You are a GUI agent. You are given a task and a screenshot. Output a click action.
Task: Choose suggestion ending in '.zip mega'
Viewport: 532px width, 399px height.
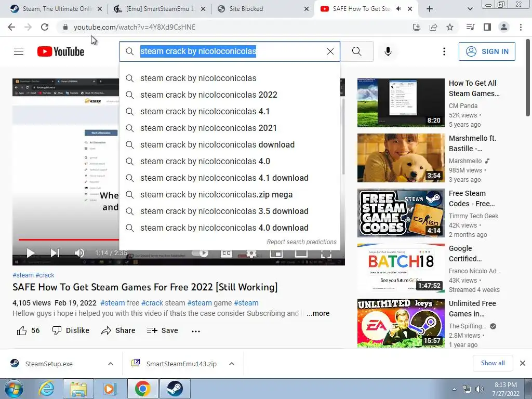tap(230, 194)
